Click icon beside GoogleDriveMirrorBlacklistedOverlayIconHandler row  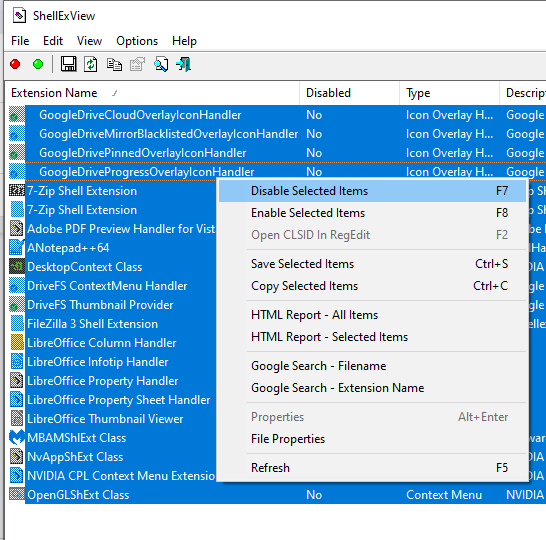[17, 134]
